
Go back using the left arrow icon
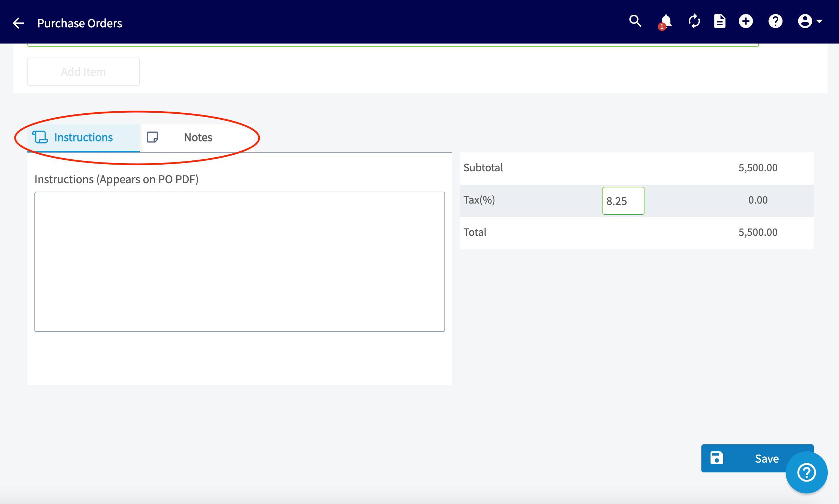pyautogui.click(x=18, y=23)
